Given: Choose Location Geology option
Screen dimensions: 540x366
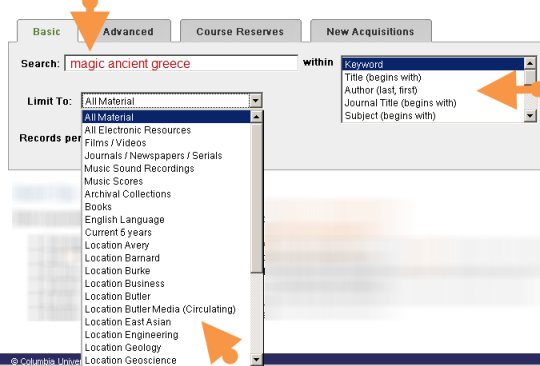Looking at the screenshot, I should point(167,347).
